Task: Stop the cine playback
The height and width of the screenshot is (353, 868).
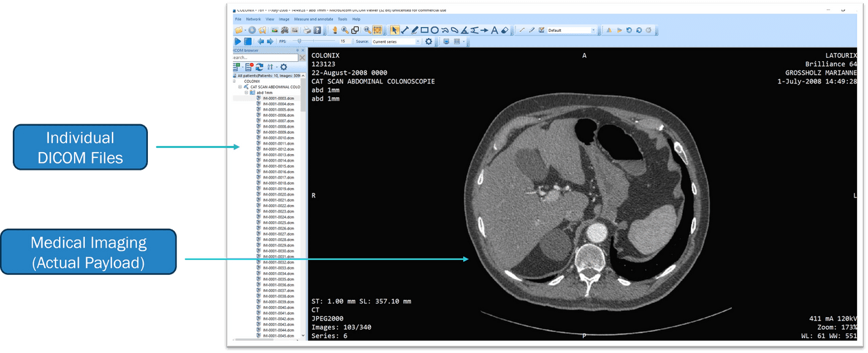Action: coord(248,41)
